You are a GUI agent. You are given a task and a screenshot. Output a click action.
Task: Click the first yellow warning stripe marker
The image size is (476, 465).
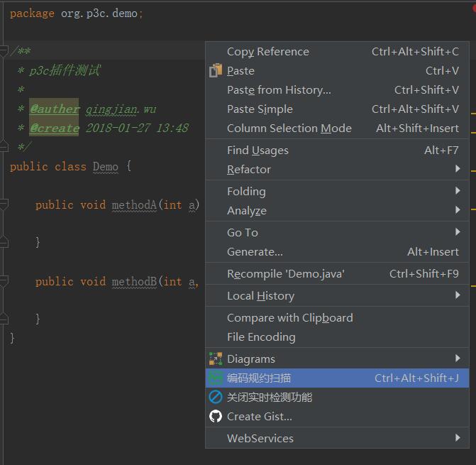(x=473, y=114)
